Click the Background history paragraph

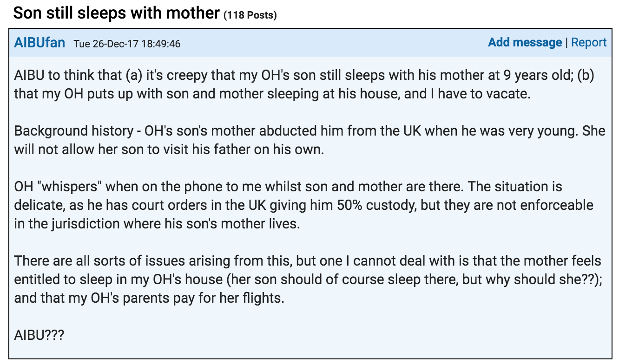(309, 140)
